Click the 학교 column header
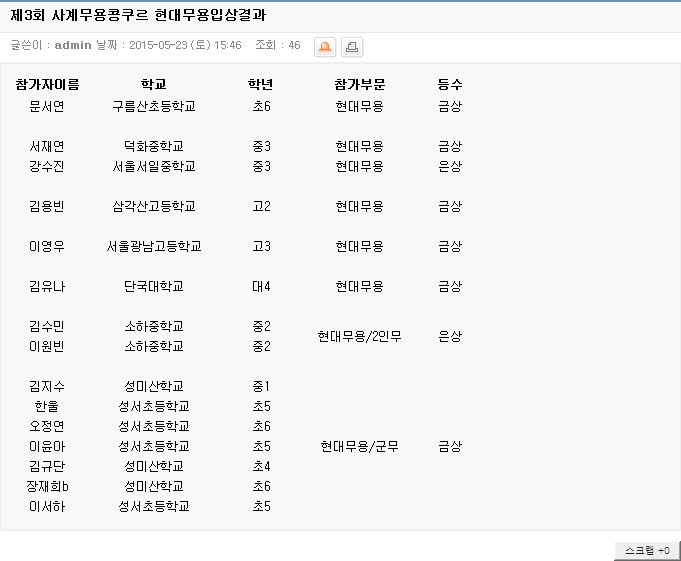 click(154, 84)
